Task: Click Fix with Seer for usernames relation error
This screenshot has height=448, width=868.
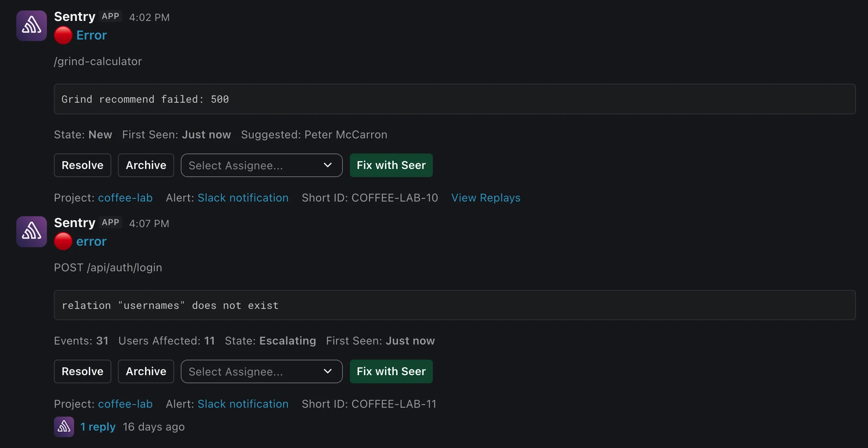Action: (391, 372)
